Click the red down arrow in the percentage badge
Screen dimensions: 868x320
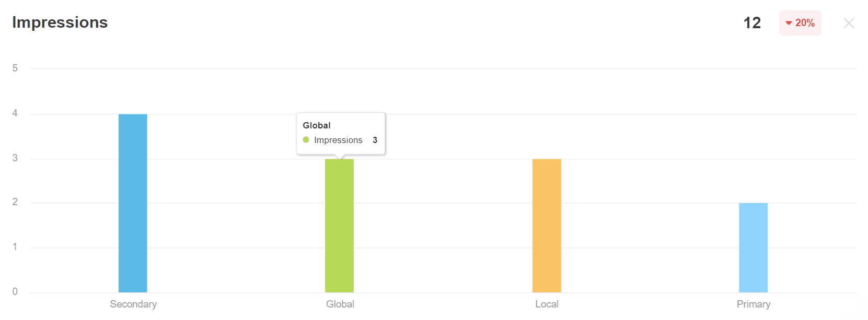[789, 23]
